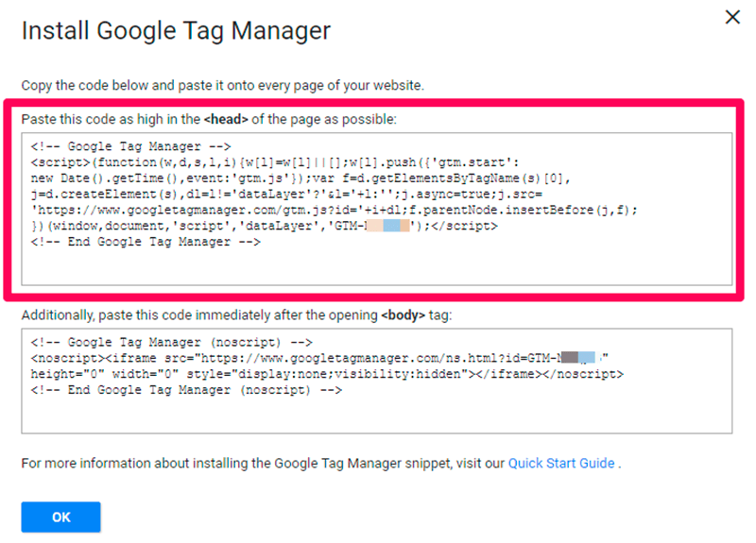Close the Install Google Tag Manager dialog
756x543 pixels.
coord(731,17)
